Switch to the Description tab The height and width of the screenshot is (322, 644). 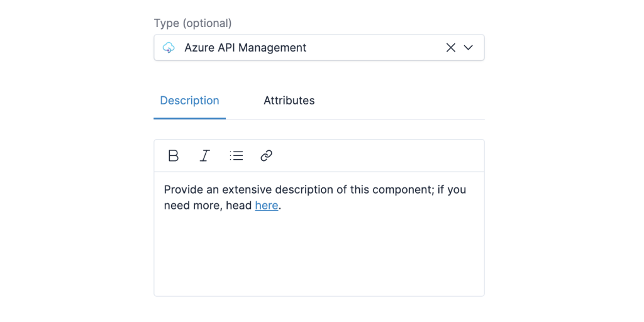189,101
